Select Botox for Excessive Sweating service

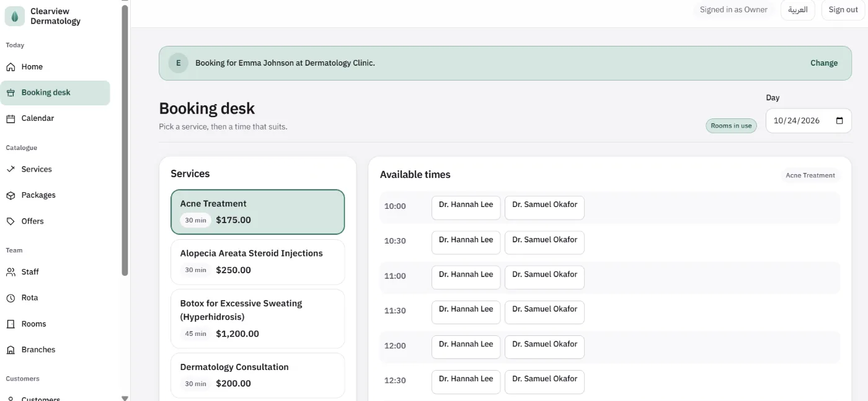[257, 319]
